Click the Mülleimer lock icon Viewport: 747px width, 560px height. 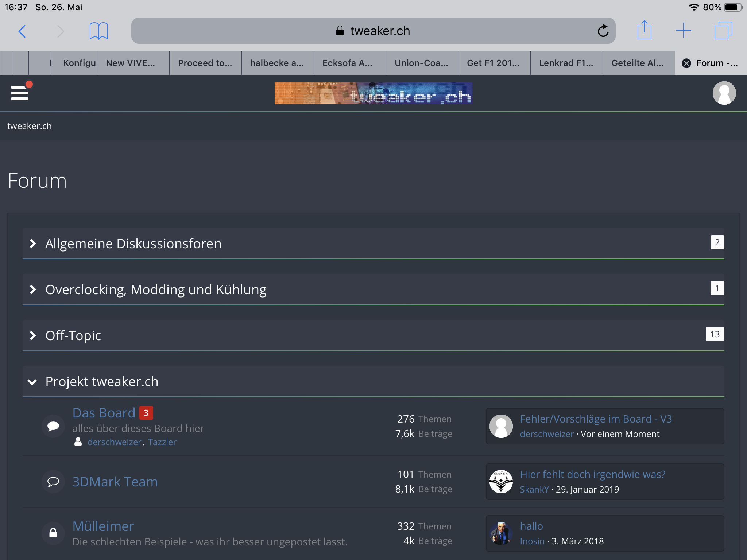tap(53, 533)
